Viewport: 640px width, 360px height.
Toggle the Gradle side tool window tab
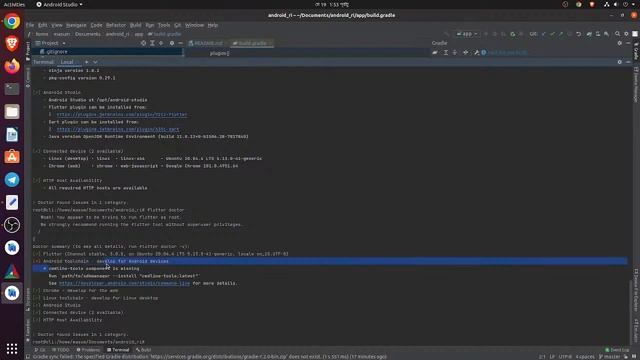[x=636, y=51]
